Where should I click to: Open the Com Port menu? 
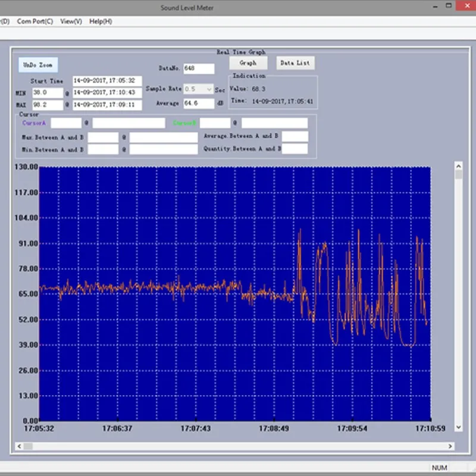[x=35, y=21]
